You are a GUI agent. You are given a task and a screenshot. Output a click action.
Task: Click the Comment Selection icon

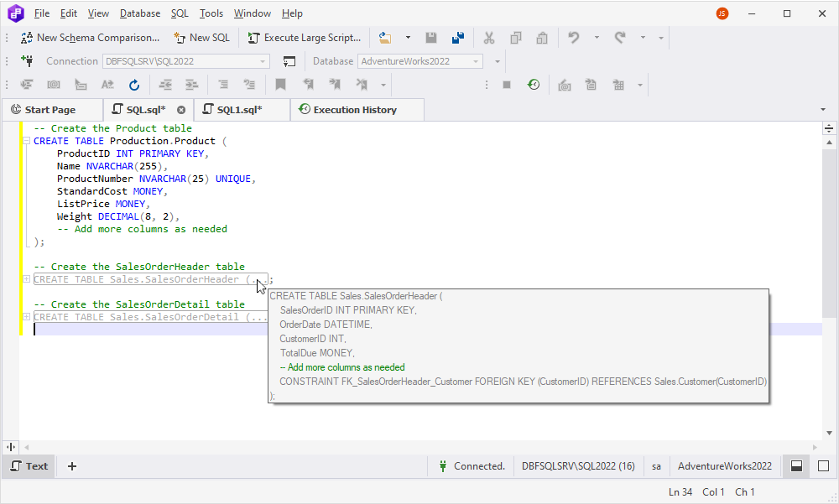223,85
